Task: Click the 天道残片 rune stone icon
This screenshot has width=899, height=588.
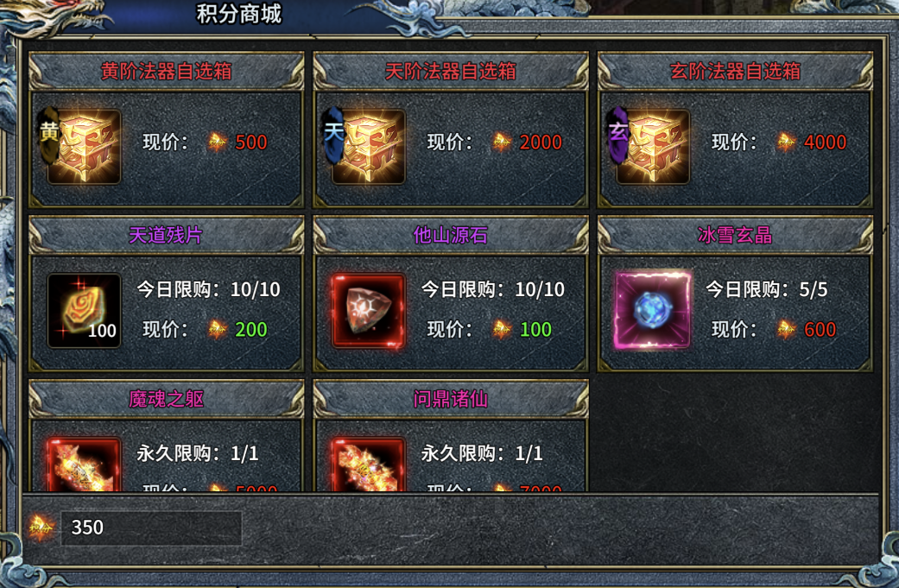Action: (x=84, y=310)
